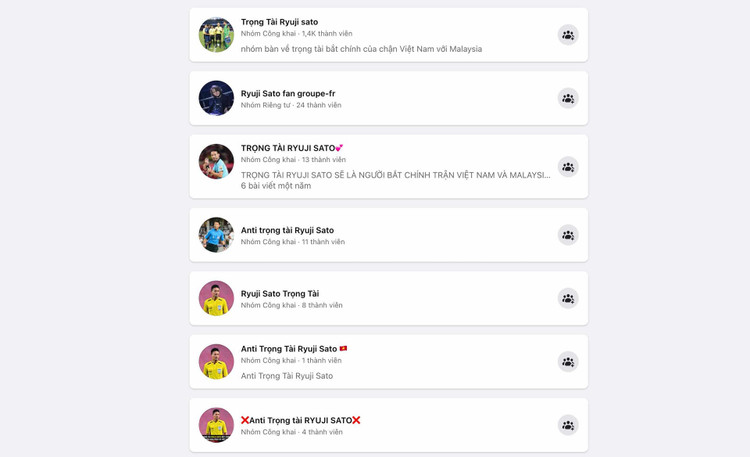The image size is (750, 457).
Task: Click join-group icon for 11-member Anti trọng tài group
Action: point(568,235)
